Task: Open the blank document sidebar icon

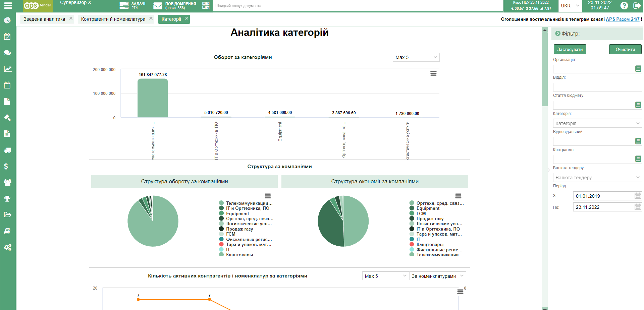Action: pyautogui.click(x=7, y=101)
